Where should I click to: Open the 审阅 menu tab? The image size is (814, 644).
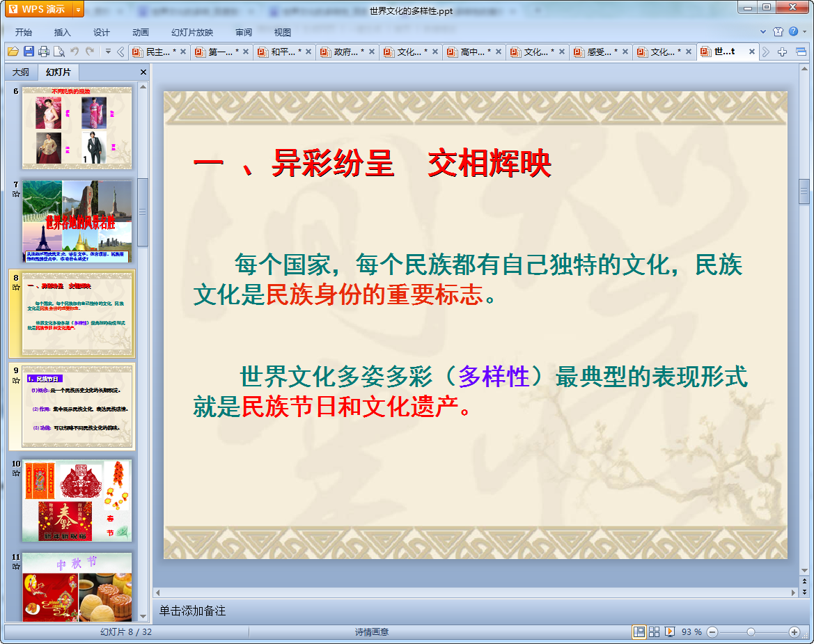click(x=244, y=32)
